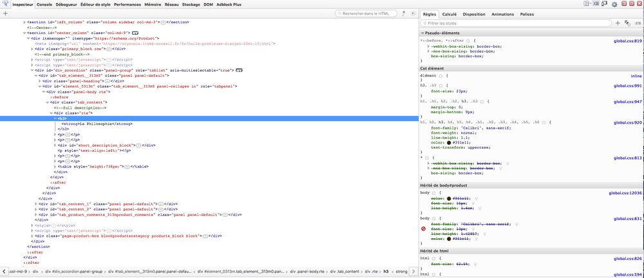Viewport: 644px width, 278px height.
Task: Expand the div with class primary_block row
Action: click(x=30, y=48)
